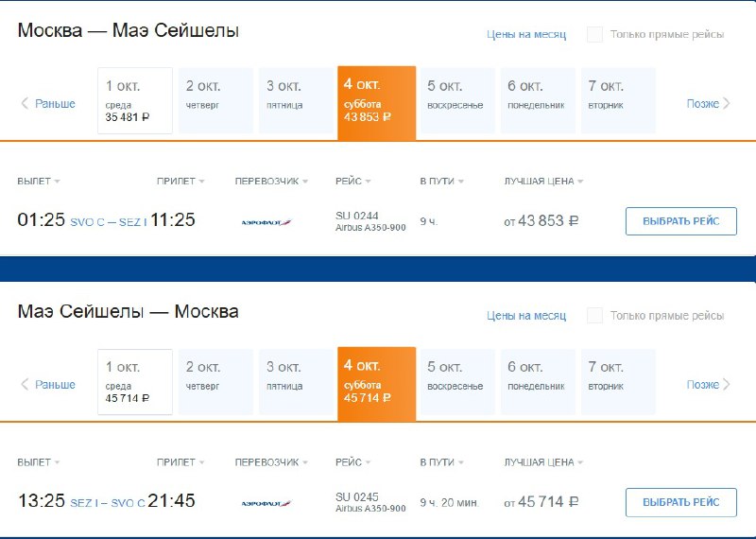This screenshot has height=539, width=756.
Task: Select 5 окт. воскресенье in the outbound dates
Action: 457,100
